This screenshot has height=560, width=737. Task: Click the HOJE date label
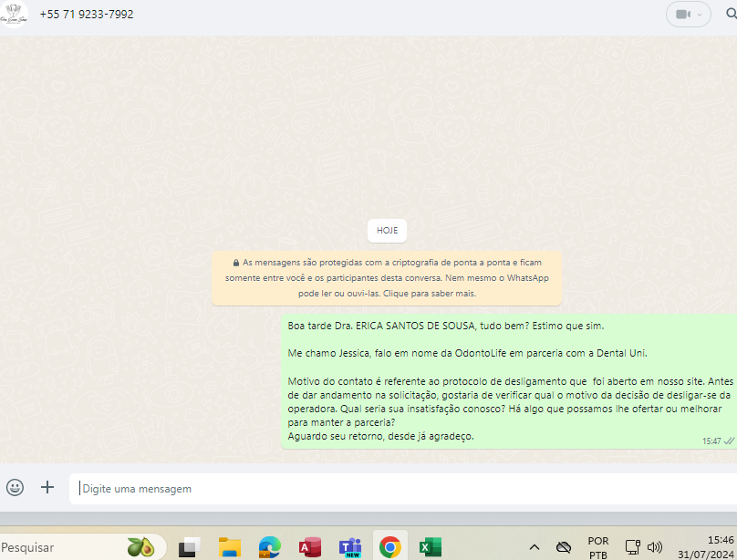pos(387,231)
